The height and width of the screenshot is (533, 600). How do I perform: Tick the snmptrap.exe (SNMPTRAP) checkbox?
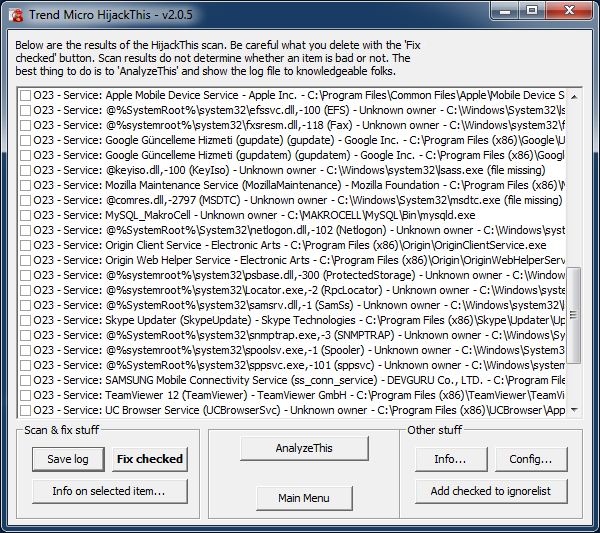click(25, 335)
